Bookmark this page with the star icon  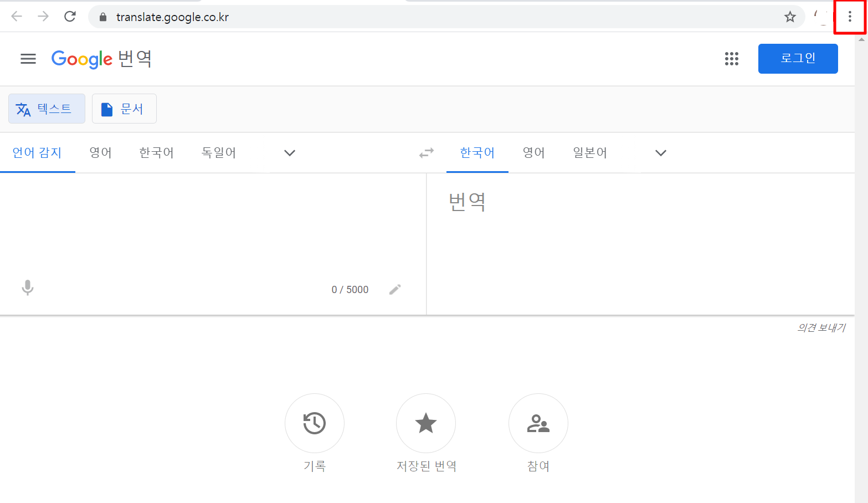pyautogui.click(x=790, y=17)
